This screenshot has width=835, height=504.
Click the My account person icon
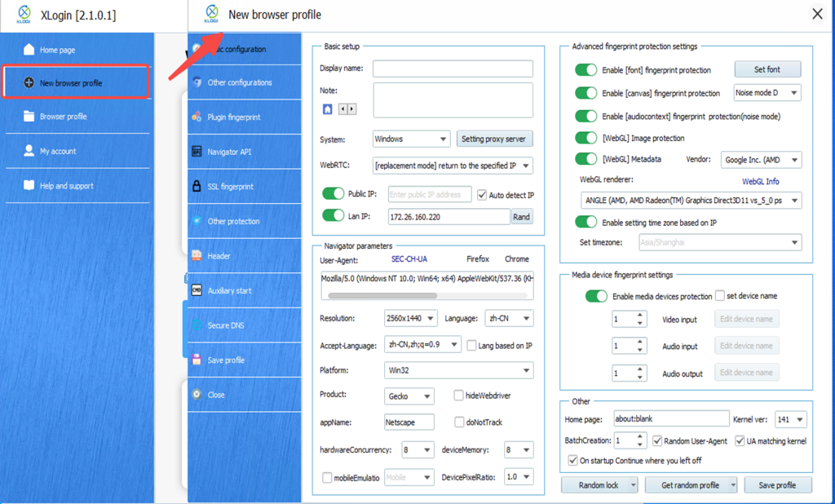29,151
